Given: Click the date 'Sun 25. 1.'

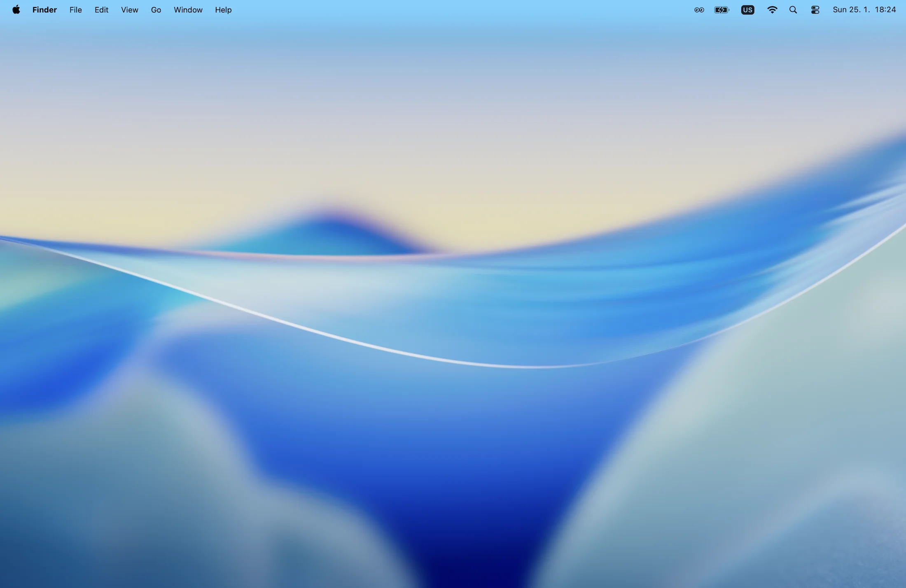Looking at the screenshot, I should click(851, 10).
